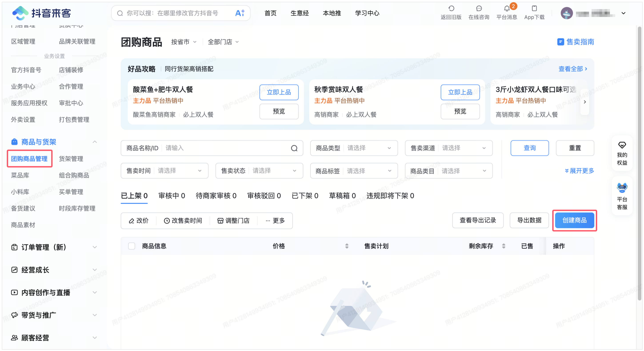This screenshot has width=644, height=351.
Task: Switch to the 草稿箱 tab
Action: click(342, 196)
